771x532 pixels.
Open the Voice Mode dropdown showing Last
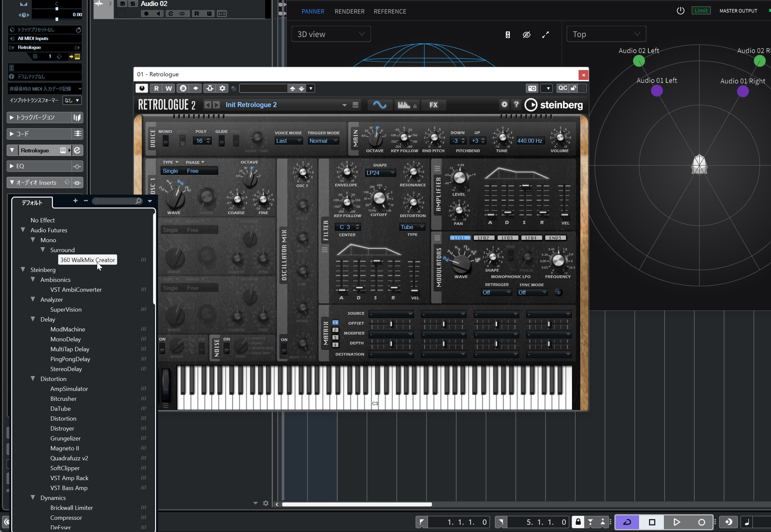tap(288, 141)
